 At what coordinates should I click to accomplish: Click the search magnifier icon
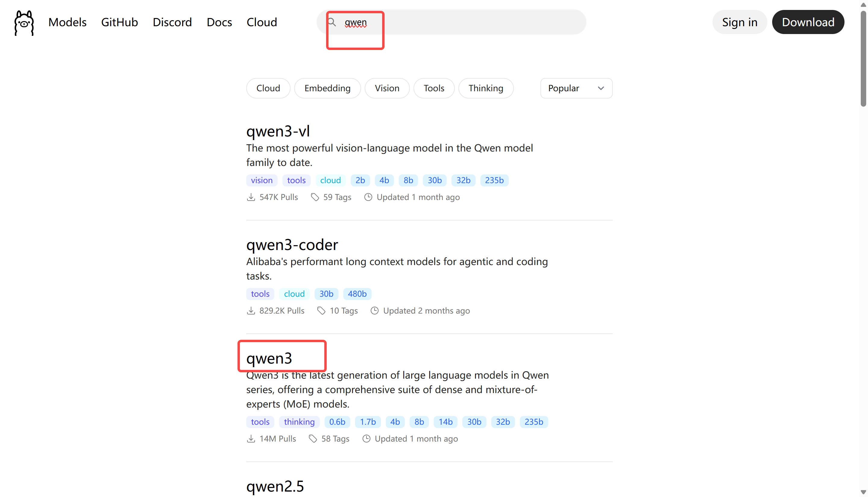coord(332,22)
